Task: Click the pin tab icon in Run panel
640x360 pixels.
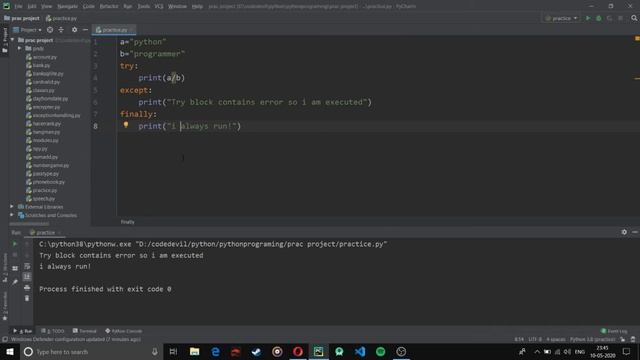Action: (x=15, y=282)
